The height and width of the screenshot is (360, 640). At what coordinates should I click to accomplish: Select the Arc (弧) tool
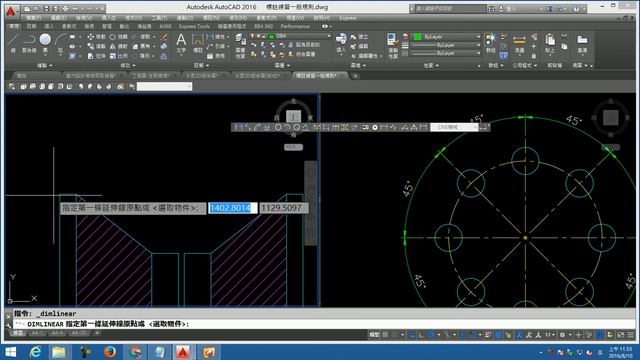(x=60, y=42)
